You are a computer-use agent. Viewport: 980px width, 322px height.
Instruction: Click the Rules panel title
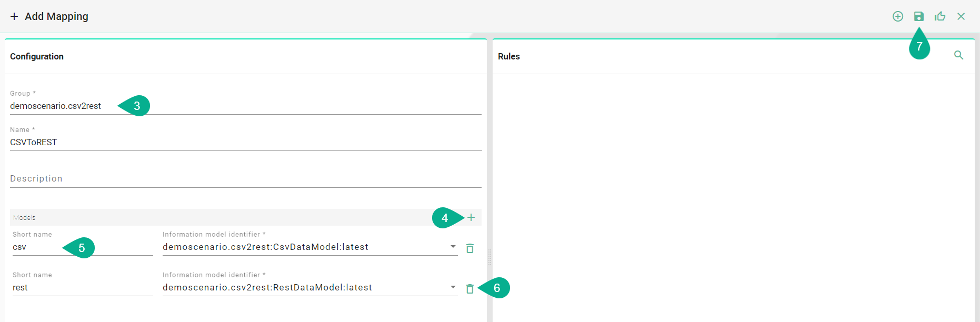(508, 56)
